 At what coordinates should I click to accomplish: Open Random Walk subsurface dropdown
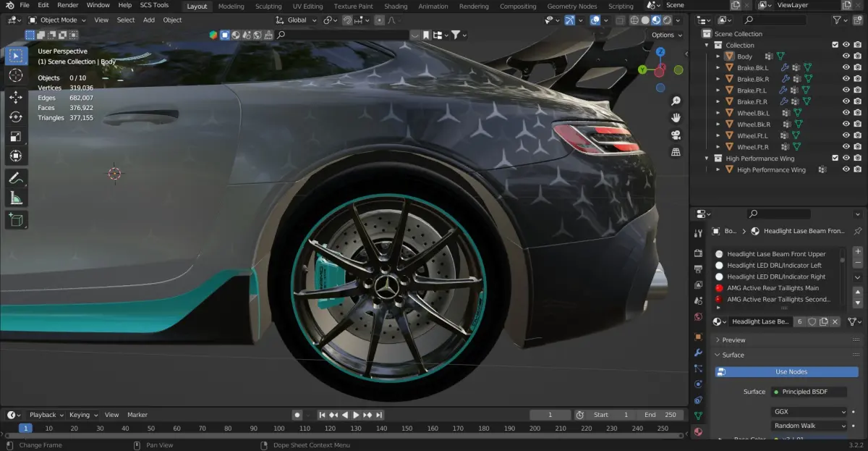point(809,426)
